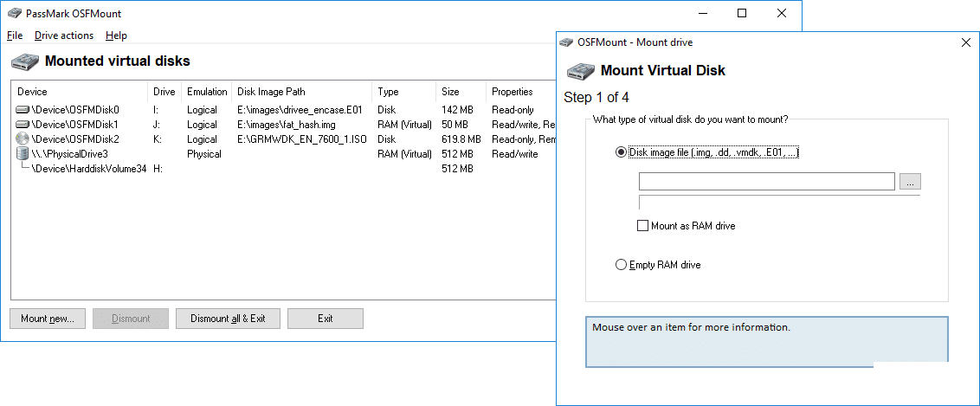Click the Exit button
Screen dimensions: 980x406
[325, 319]
